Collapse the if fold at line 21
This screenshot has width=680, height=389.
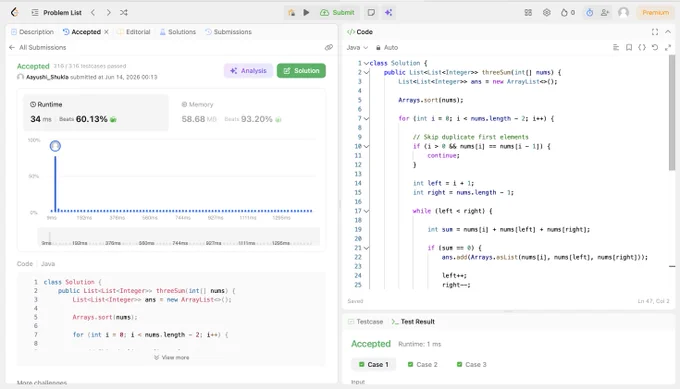366,248
